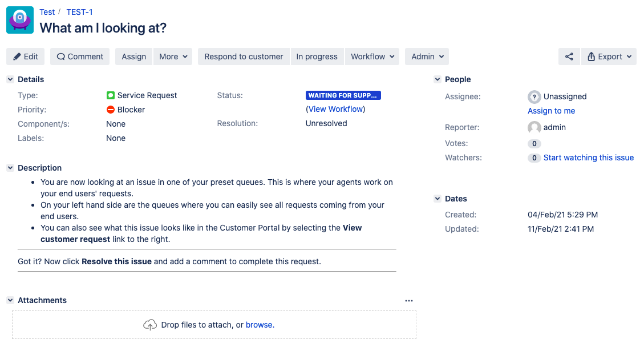
Task: Click the Blocker priority icon
Action: [x=111, y=110]
